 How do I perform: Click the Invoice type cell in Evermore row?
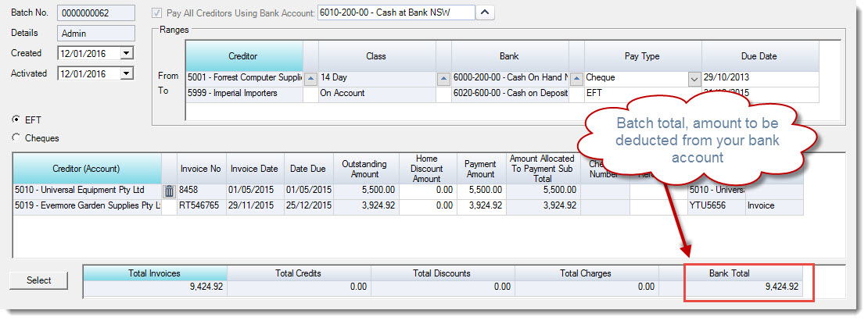(x=774, y=206)
